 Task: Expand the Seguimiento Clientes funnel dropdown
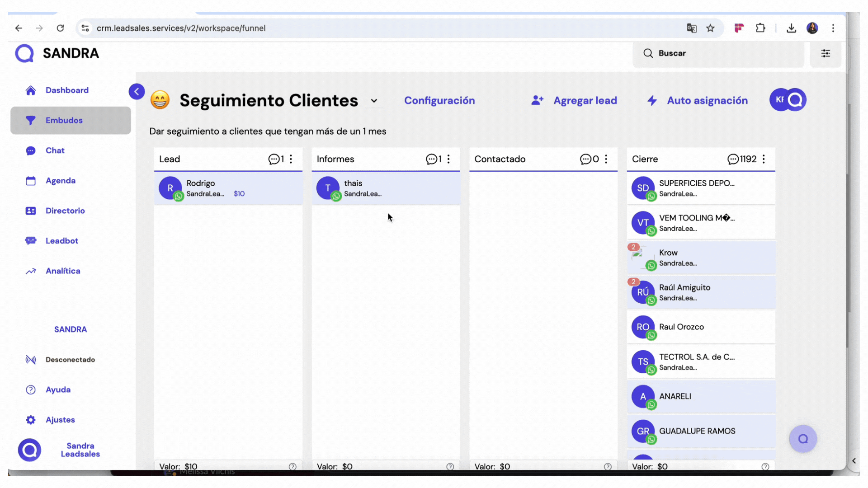point(374,101)
